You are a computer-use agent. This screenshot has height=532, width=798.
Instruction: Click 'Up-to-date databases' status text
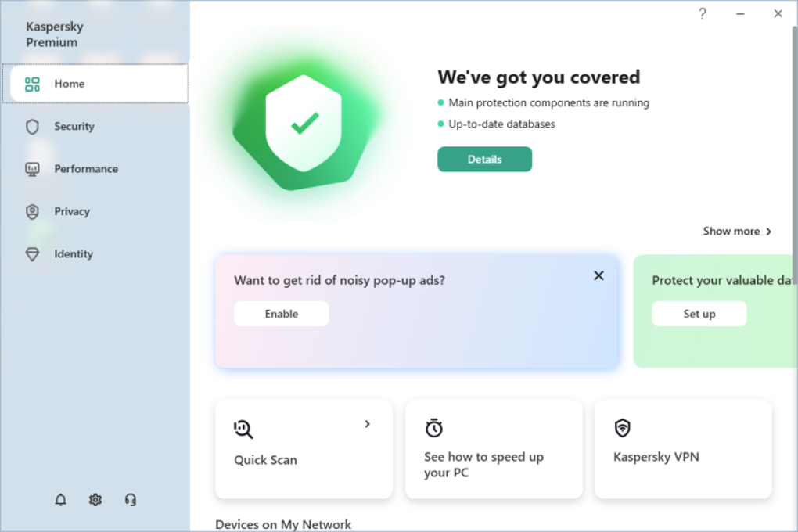tap(501, 124)
